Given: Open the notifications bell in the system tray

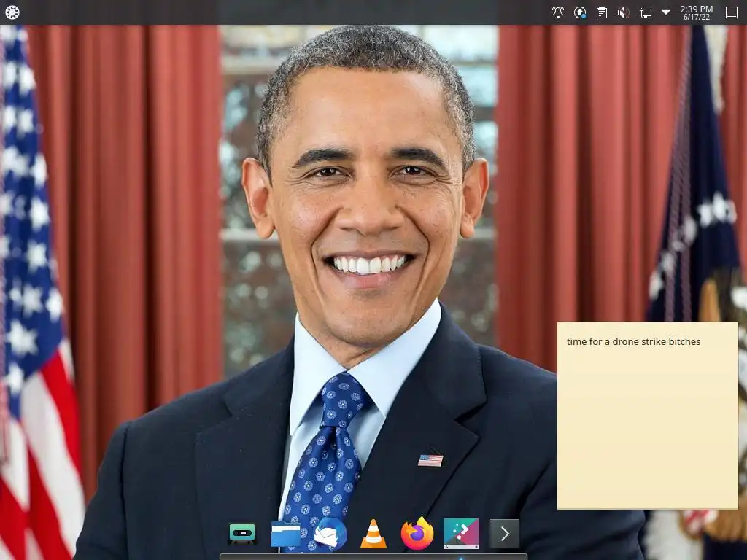Looking at the screenshot, I should click(x=557, y=12).
